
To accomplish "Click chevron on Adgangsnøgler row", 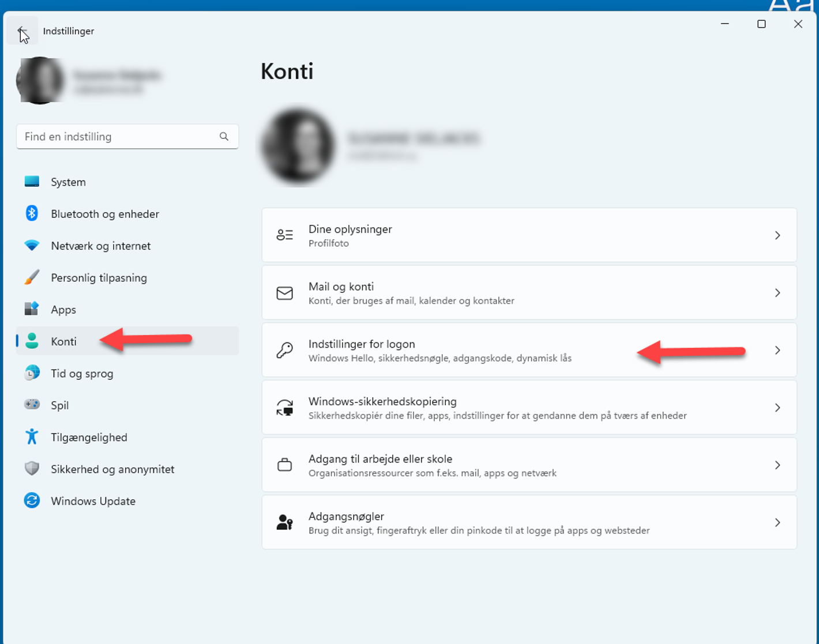I will coord(777,522).
